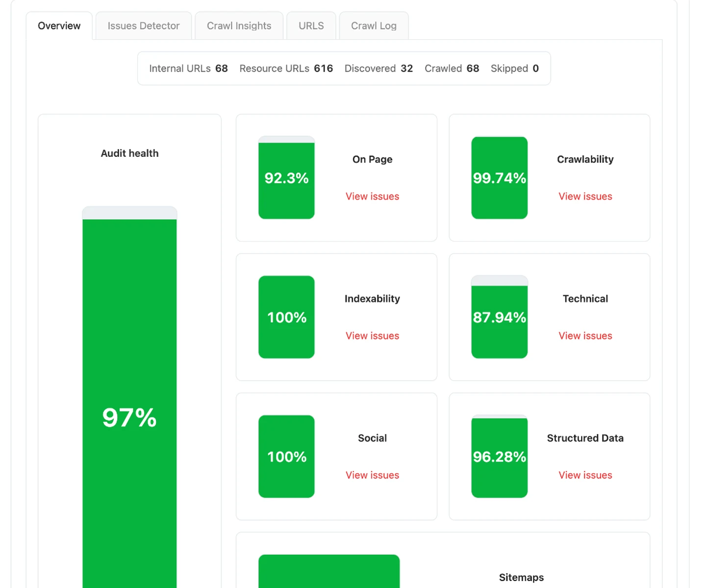Click the 99.74% Crawlability score bar
706x588 pixels.
(500, 177)
